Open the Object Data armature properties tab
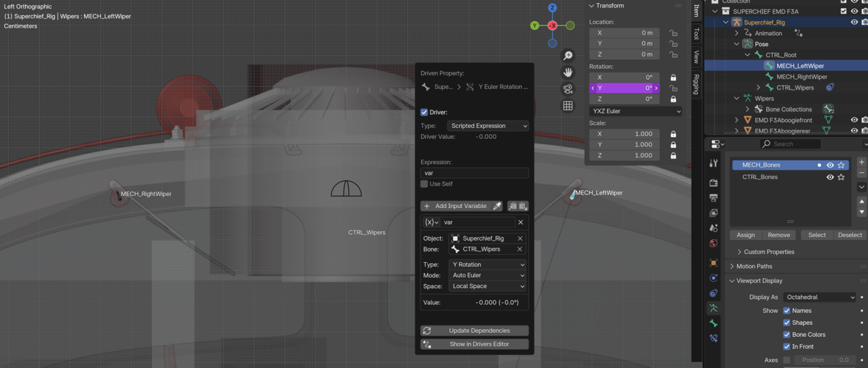The height and width of the screenshot is (368, 868). click(713, 308)
